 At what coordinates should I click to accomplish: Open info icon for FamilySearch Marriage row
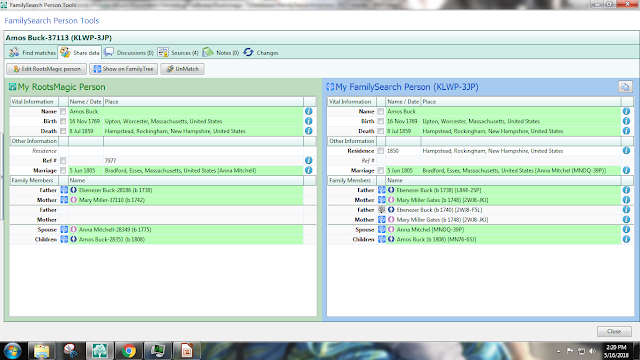(x=626, y=170)
